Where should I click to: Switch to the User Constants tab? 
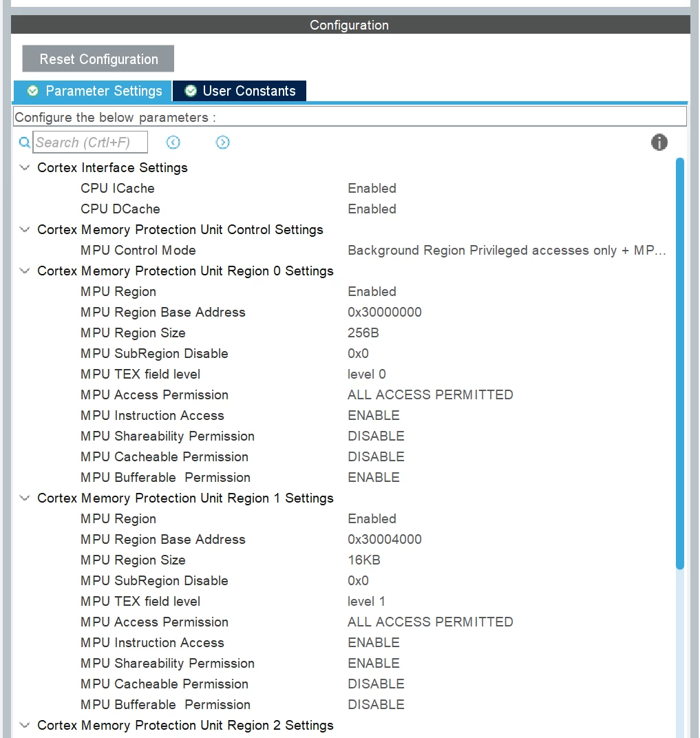[x=240, y=91]
